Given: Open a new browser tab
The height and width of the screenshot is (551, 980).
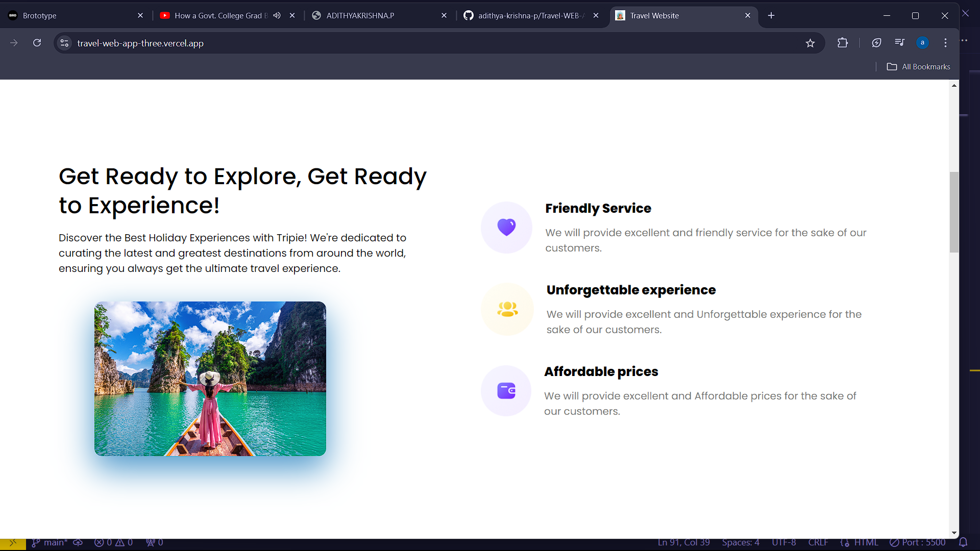Looking at the screenshot, I should [771, 16].
